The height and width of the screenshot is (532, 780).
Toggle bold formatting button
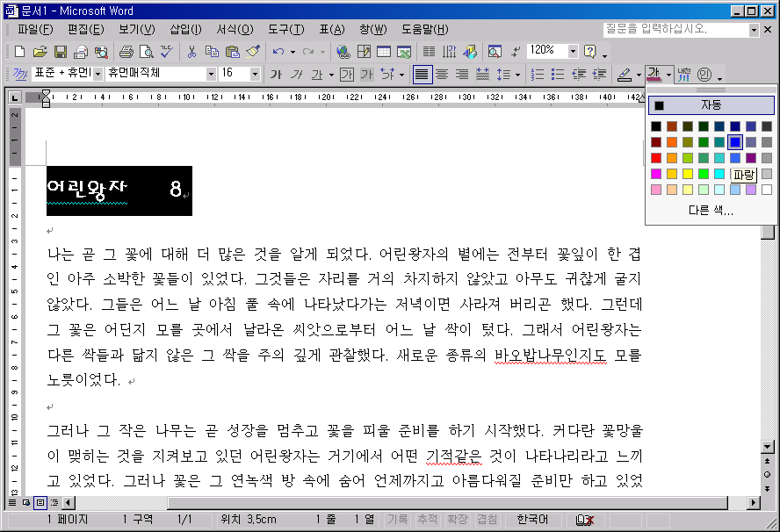[276, 75]
